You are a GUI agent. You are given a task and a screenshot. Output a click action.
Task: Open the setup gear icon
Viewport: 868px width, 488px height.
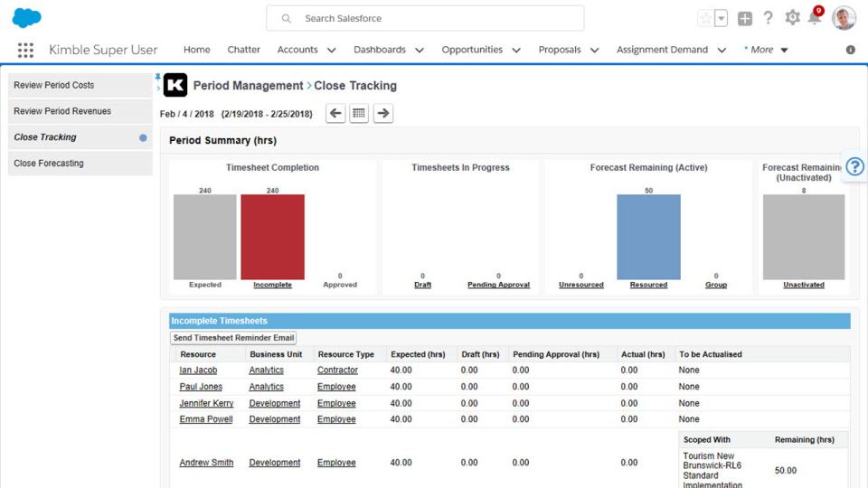click(x=792, y=18)
